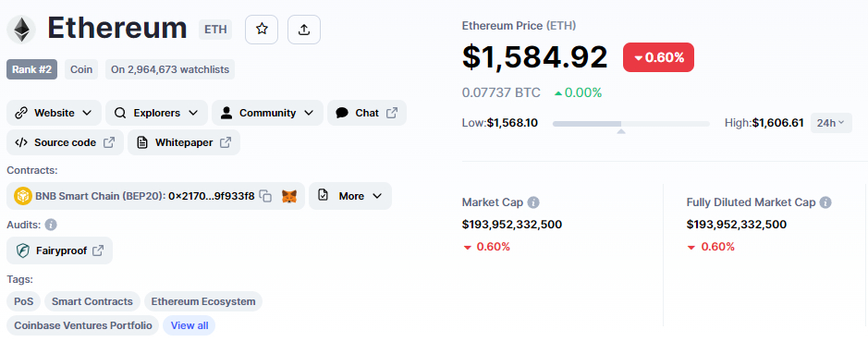Click the Fully Diluted Market Cap info icon

825,202
